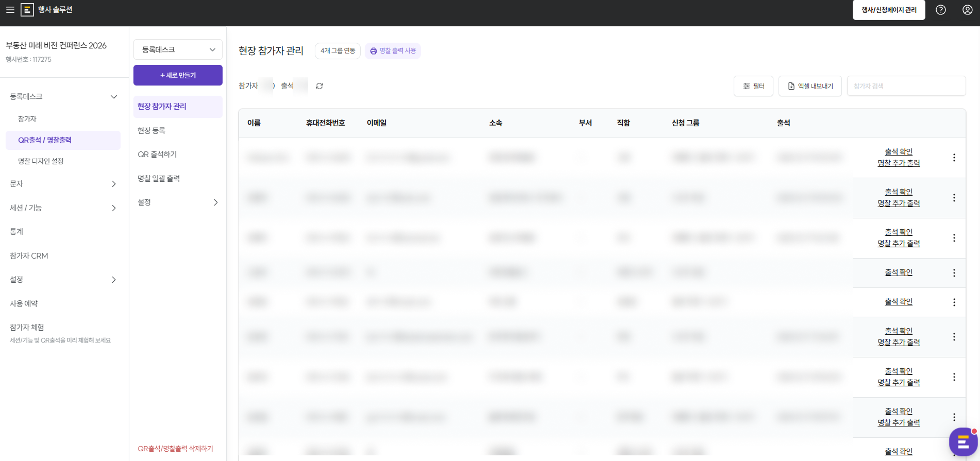This screenshot has width=980, height=461.
Task: Open the more options menu for sixth row
Action: pyautogui.click(x=954, y=337)
